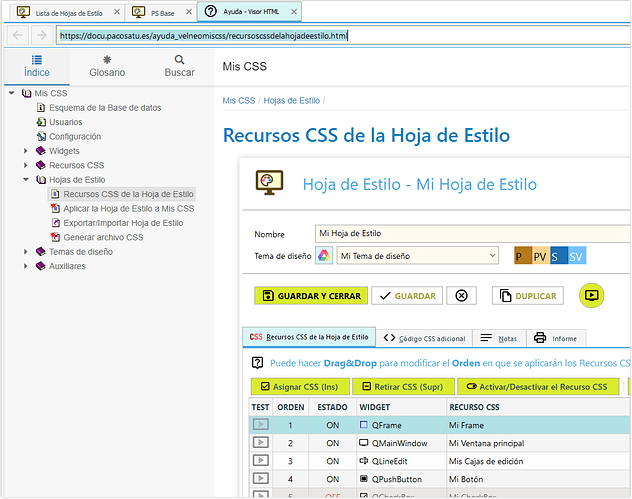Click the orange P color swatch
Viewport: 632px width, 499px height.
click(x=521, y=256)
